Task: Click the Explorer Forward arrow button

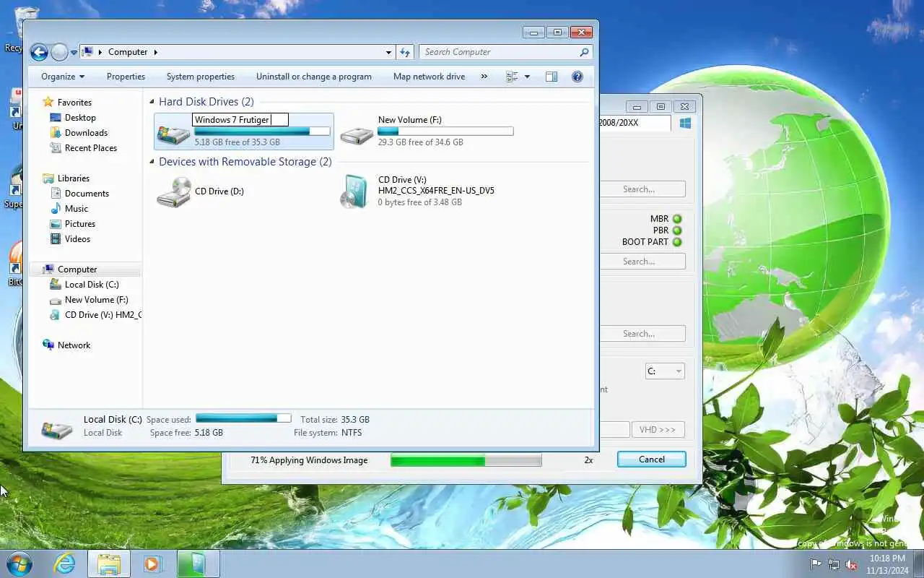Action: pyautogui.click(x=59, y=52)
